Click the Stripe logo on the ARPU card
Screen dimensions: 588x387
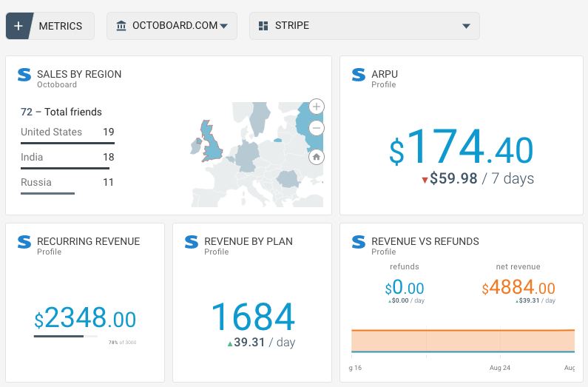[x=359, y=75]
